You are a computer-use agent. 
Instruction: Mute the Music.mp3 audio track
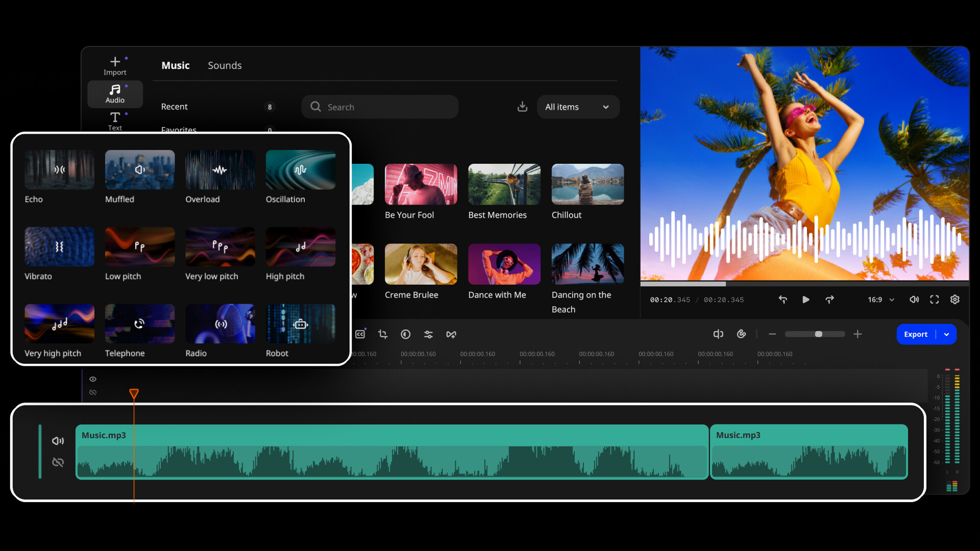tap(58, 440)
